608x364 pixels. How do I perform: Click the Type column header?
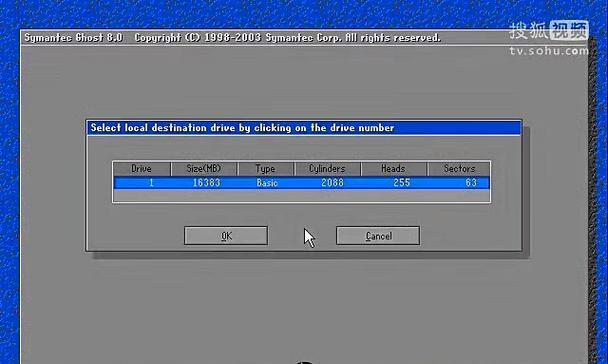pyautogui.click(x=266, y=169)
